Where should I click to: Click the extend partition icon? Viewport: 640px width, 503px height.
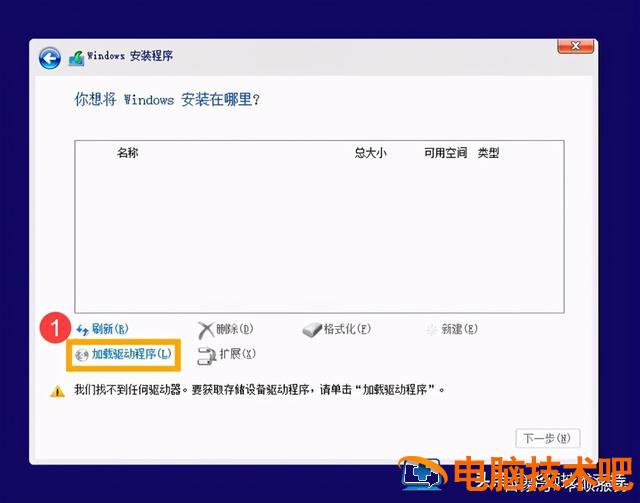[207, 356]
